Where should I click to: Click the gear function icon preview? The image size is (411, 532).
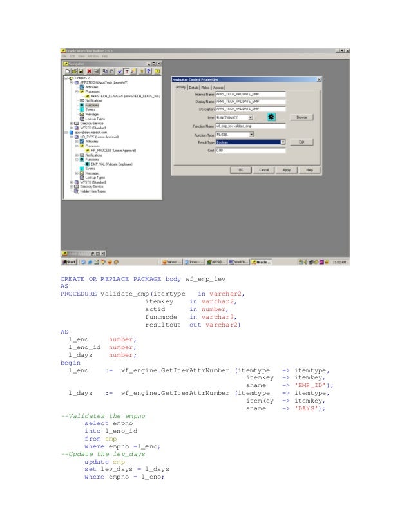271,117
